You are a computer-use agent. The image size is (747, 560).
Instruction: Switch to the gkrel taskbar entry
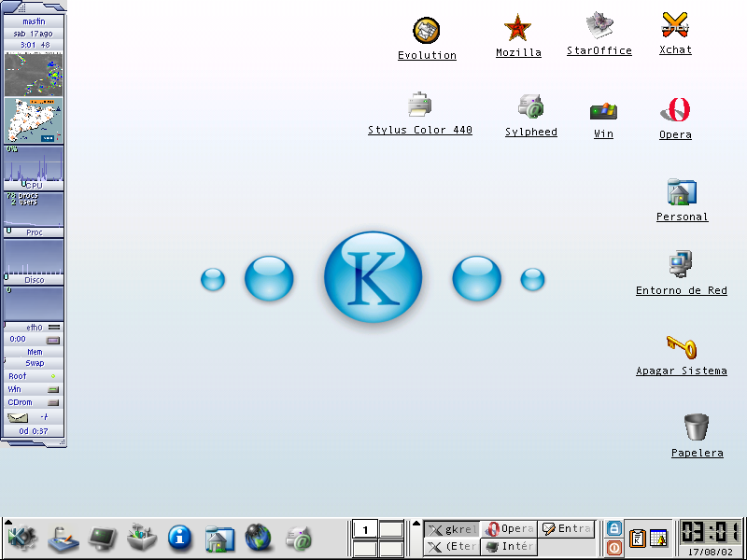pos(451,529)
